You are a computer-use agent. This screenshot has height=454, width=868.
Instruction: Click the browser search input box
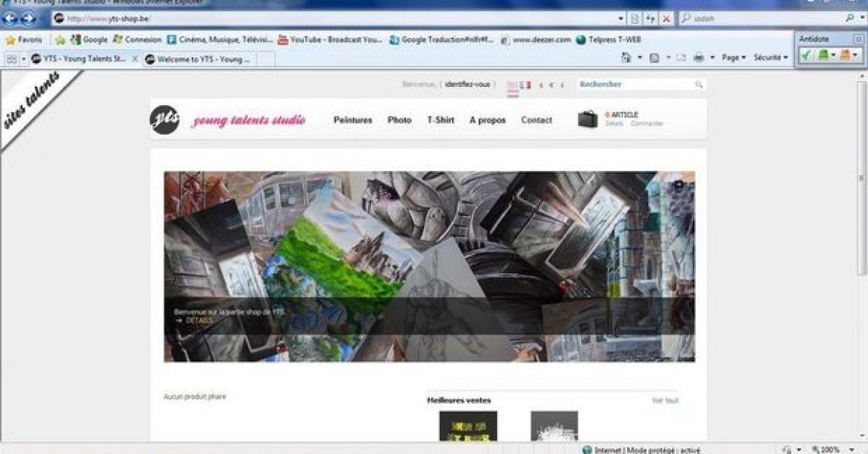(x=762, y=18)
